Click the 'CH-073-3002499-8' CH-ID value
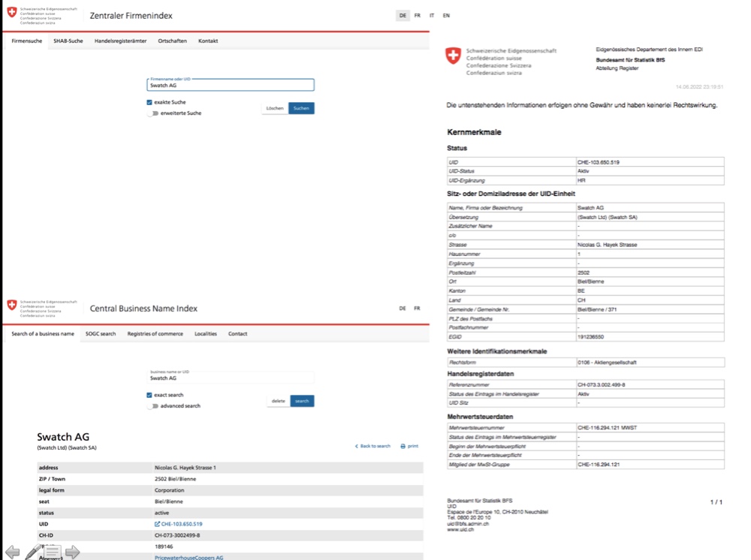Viewport: 751px width, 560px height. (x=177, y=535)
